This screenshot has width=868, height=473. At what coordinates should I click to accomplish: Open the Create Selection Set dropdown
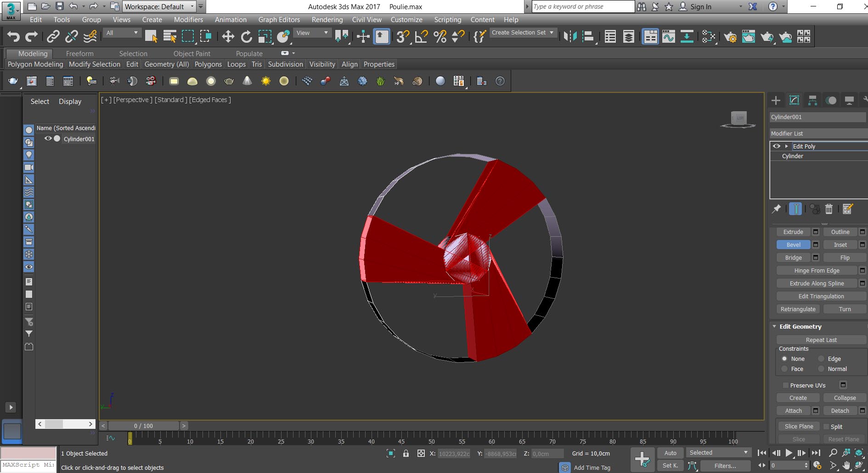(x=523, y=33)
